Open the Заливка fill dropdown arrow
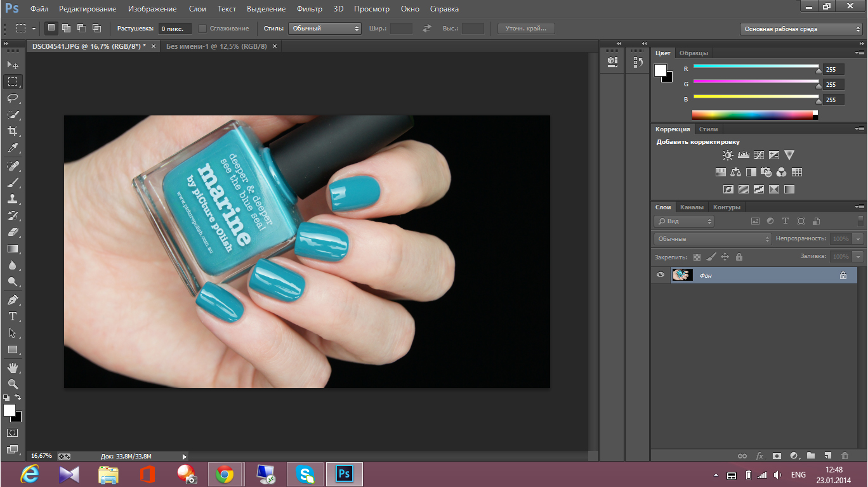This screenshot has height=487, width=868. [858, 257]
